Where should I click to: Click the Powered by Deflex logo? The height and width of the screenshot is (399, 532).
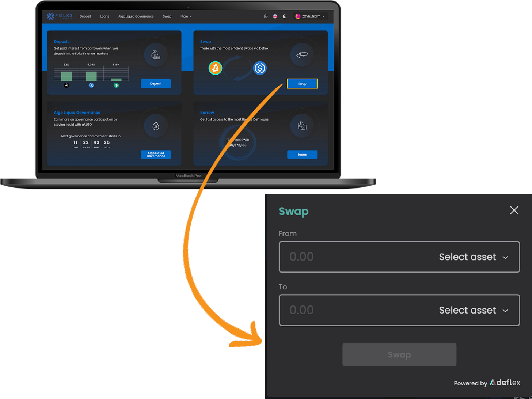point(505,383)
